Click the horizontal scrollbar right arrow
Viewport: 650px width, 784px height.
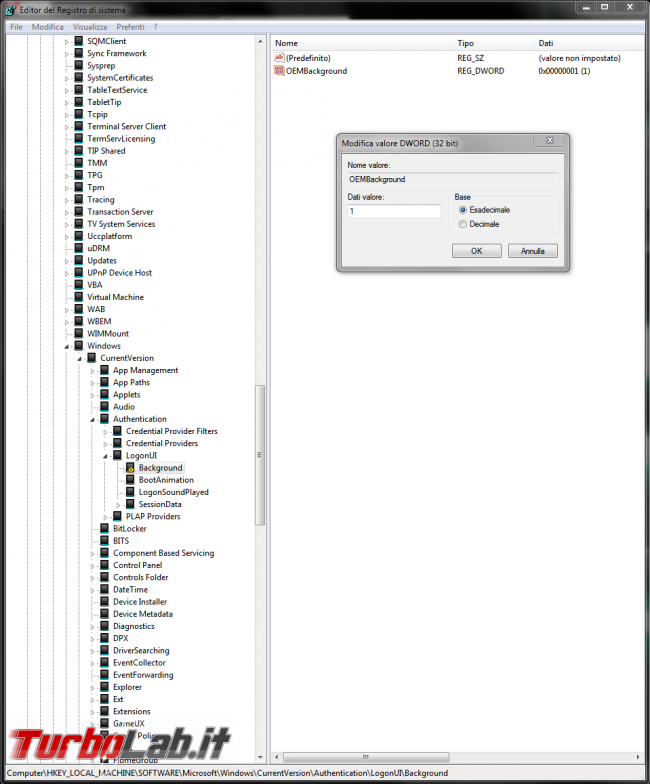coord(638,757)
